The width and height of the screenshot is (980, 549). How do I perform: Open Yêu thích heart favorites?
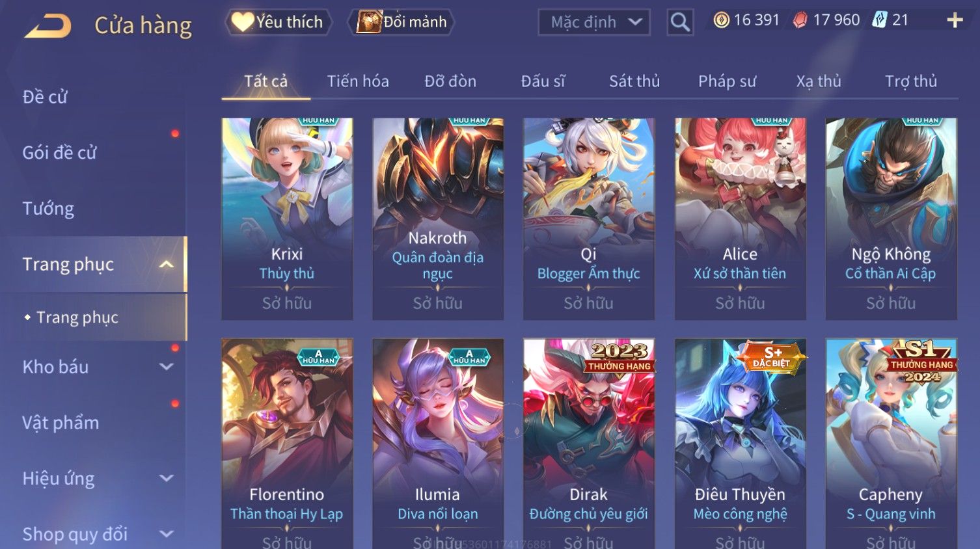278,22
